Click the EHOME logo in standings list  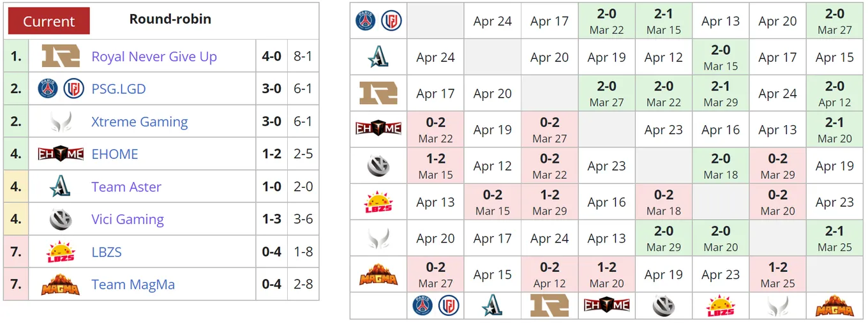click(61, 154)
